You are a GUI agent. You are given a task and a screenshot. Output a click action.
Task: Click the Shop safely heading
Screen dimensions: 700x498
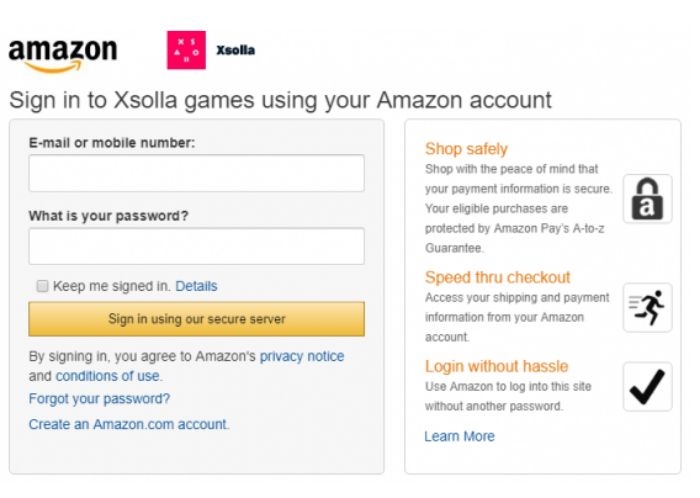pyautogui.click(x=466, y=149)
